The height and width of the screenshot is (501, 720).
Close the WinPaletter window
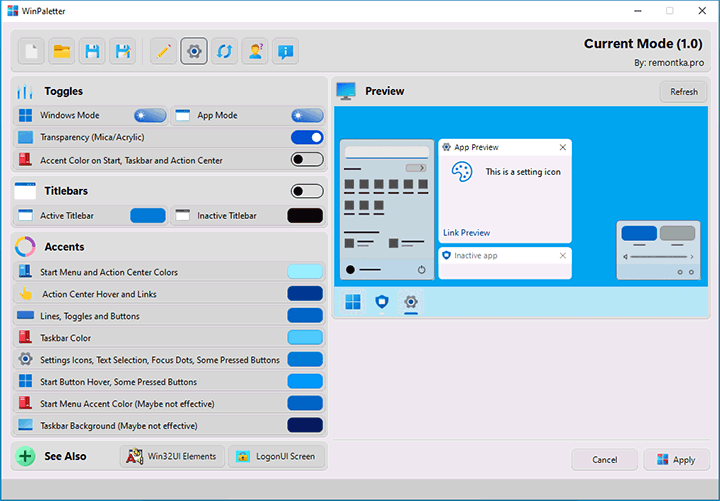click(702, 11)
